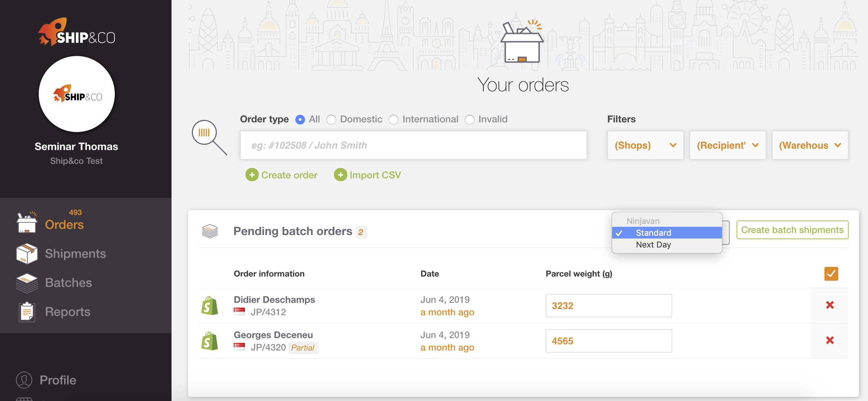
Task: Click the Profile user icon
Action: (x=24, y=380)
